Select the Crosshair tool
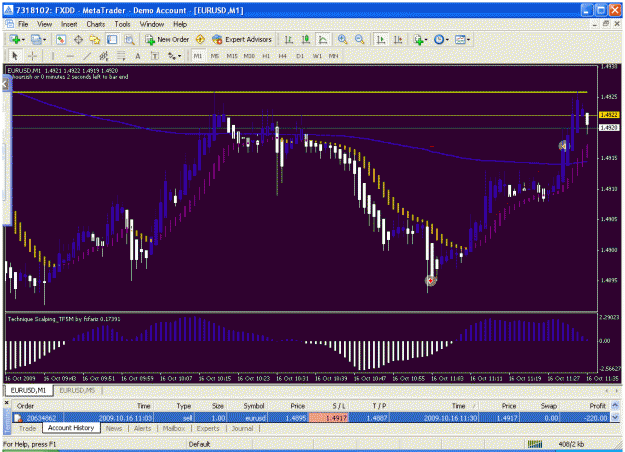Screen dimensions: 625x452 click(33, 56)
